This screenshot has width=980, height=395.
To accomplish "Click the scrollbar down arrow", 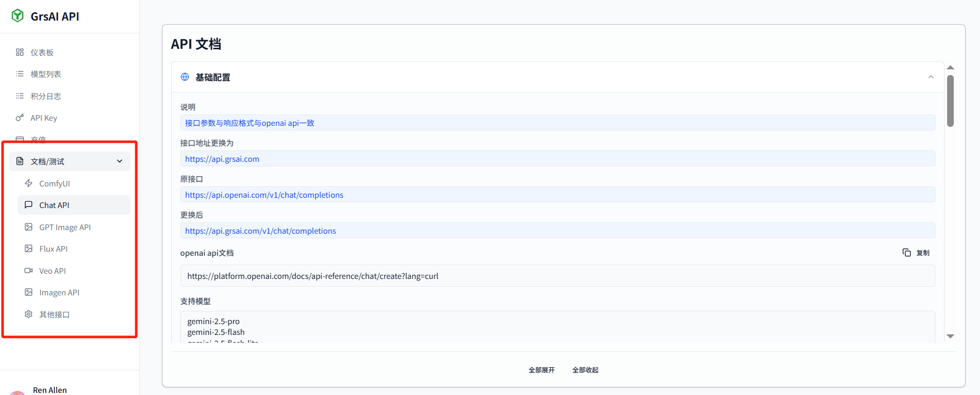I will (951, 336).
